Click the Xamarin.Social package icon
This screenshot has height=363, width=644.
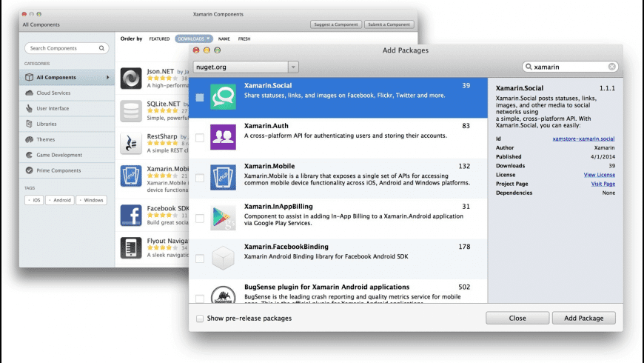(x=223, y=96)
